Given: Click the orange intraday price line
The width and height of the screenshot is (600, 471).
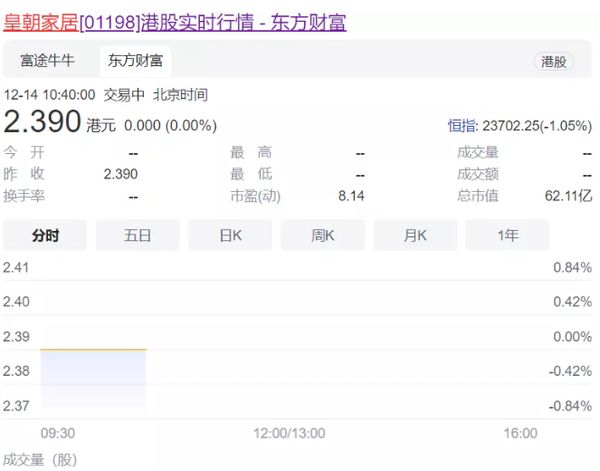Looking at the screenshot, I should click(x=93, y=349).
